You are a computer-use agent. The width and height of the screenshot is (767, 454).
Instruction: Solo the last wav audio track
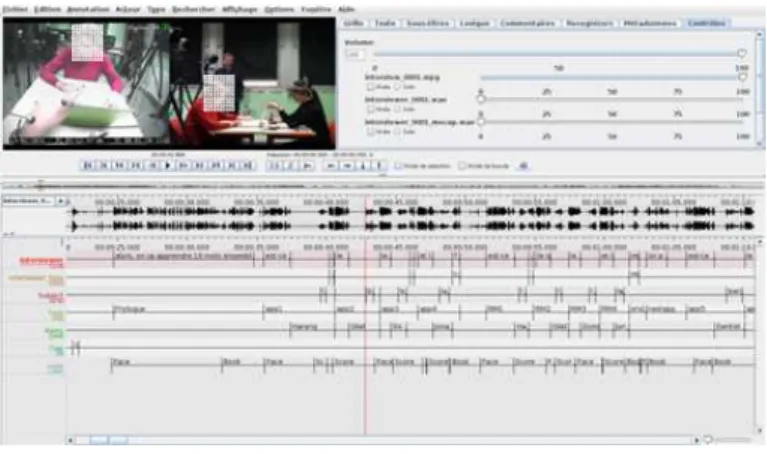coord(397,132)
